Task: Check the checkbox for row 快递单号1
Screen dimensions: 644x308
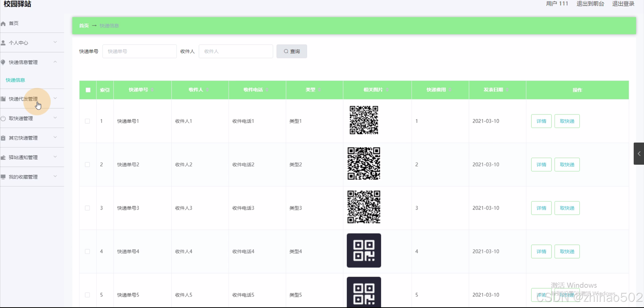Action: (87, 121)
